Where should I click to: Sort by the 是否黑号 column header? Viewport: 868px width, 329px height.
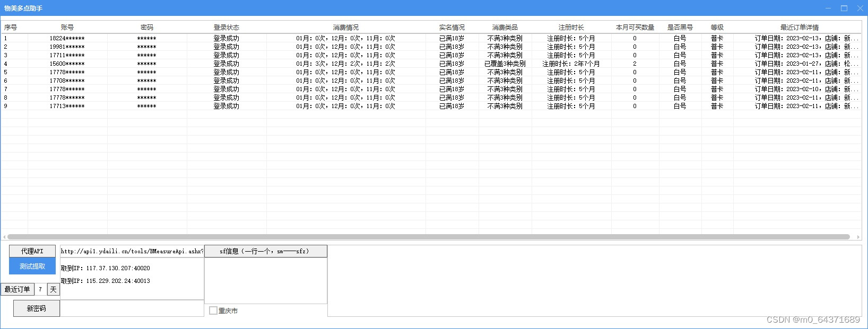[x=680, y=28]
